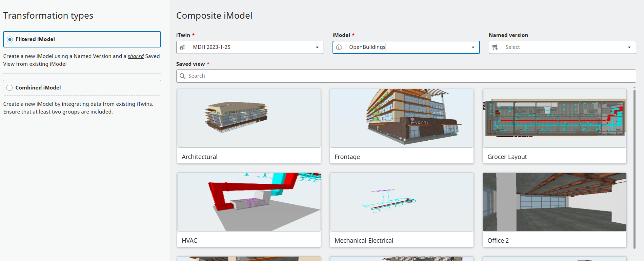This screenshot has height=261, width=644.
Task: Click the Filtered iModel label text
Action: point(35,39)
